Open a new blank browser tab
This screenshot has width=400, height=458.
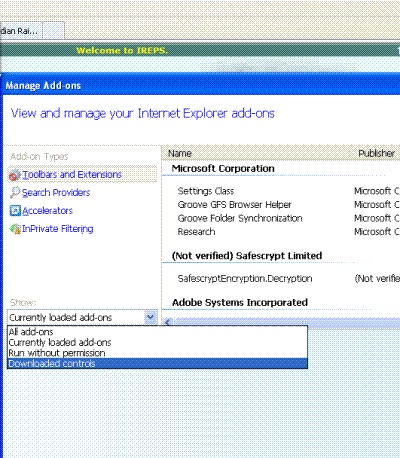pos(53,31)
